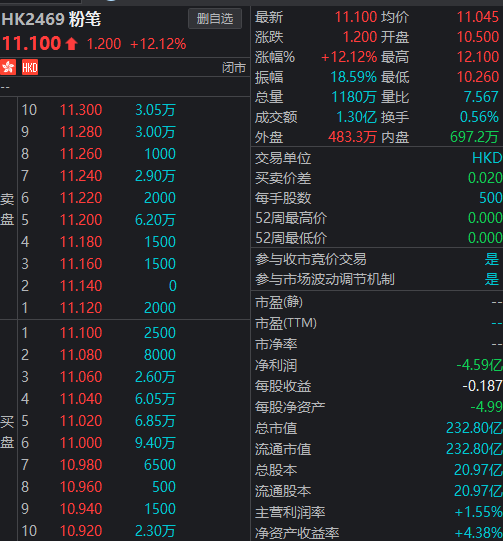Viewport: 503px width, 541px height.
Task: Click the 均价 value 11.045
Action: [478, 17]
